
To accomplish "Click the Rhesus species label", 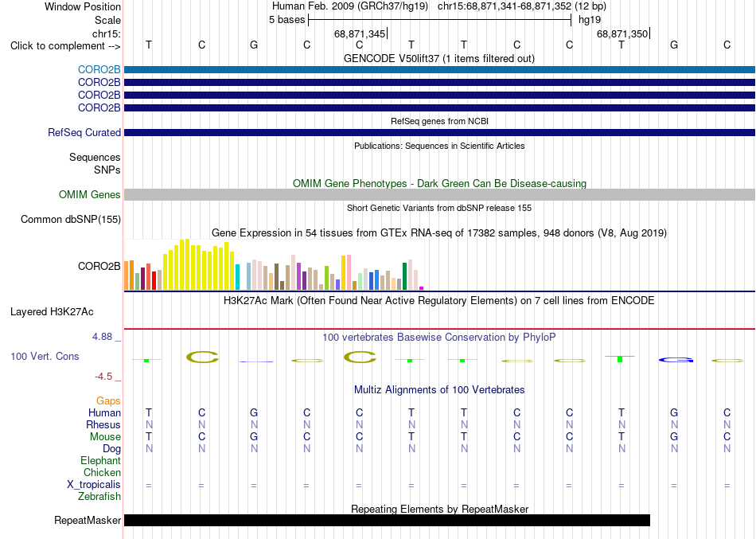I will click(103, 424).
